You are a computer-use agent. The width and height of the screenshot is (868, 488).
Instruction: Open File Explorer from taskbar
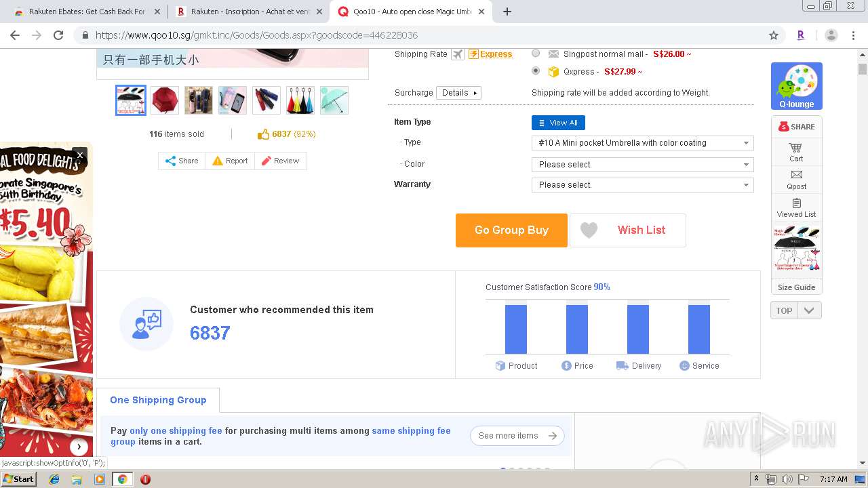coord(77,479)
